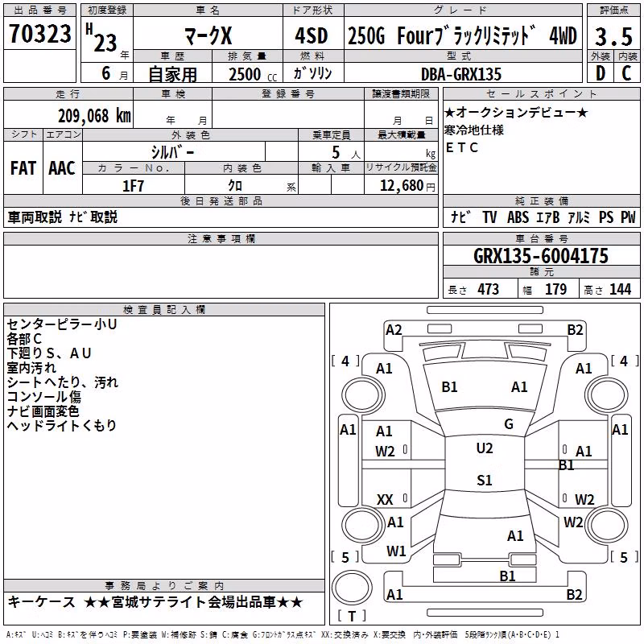Click the [ T ] spare tire label
Image resolution: width=644 pixels, height=644 pixels.
point(352,616)
